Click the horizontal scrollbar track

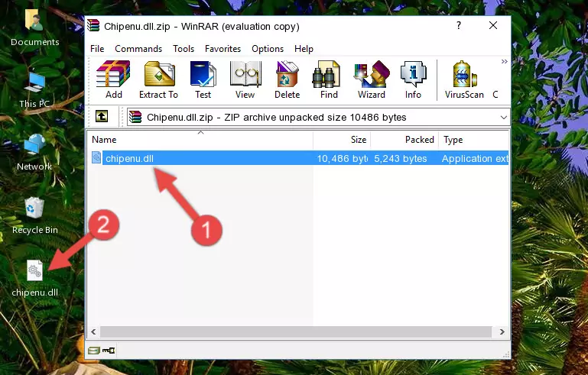pos(296,331)
